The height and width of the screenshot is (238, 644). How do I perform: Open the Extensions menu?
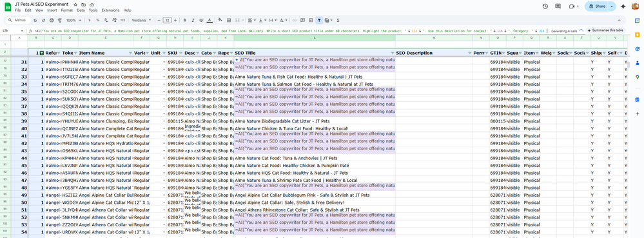click(110, 10)
